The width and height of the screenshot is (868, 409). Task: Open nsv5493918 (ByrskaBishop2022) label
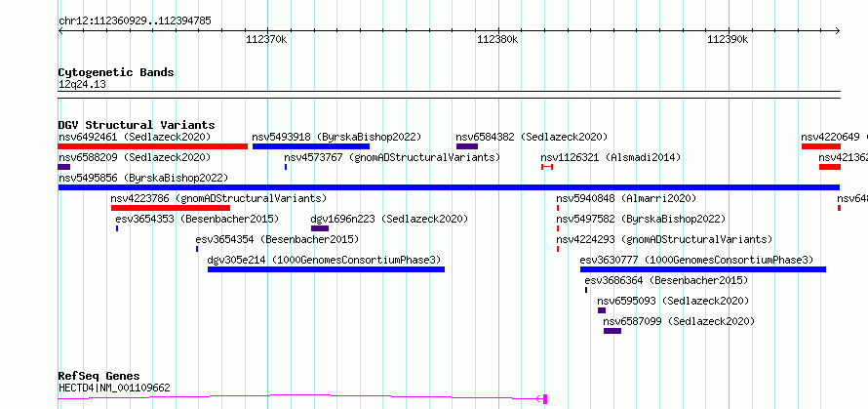point(336,137)
